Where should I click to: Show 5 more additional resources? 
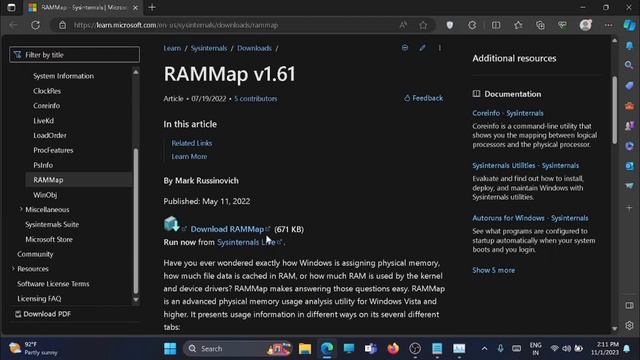493,270
